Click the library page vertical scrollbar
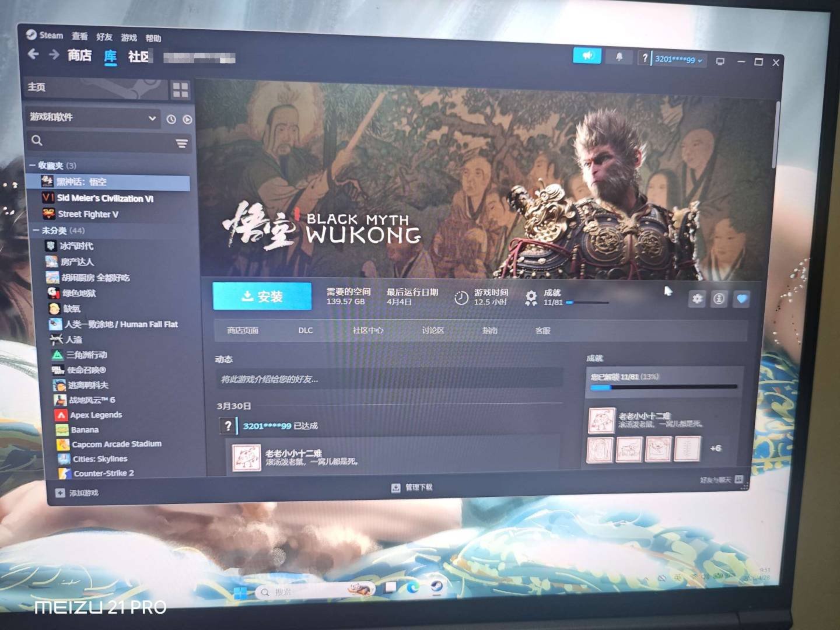The width and height of the screenshot is (840, 630). pos(776,134)
